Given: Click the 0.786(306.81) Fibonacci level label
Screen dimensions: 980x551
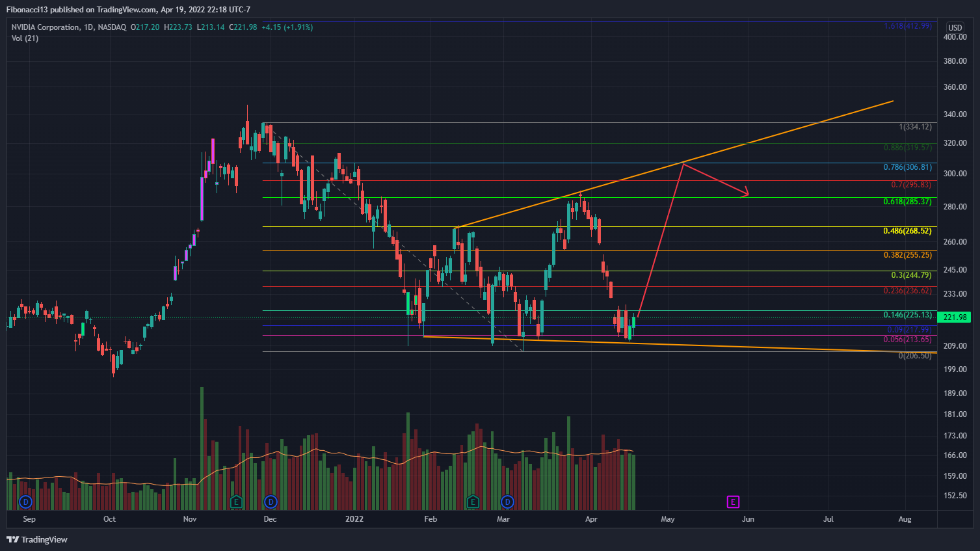Looking at the screenshot, I should pyautogui.click(x=907, y=167).
